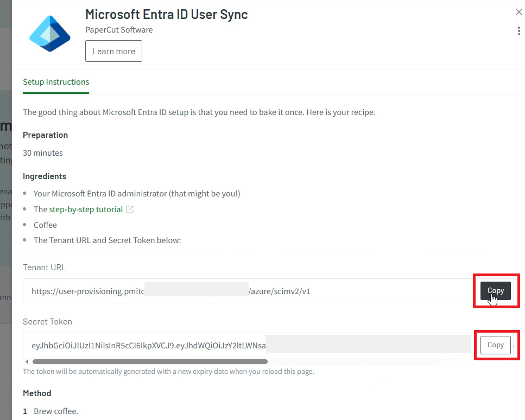Copy the Tenant URL
The width and height of the screenshot is (525, 420).
coord(496,291)
